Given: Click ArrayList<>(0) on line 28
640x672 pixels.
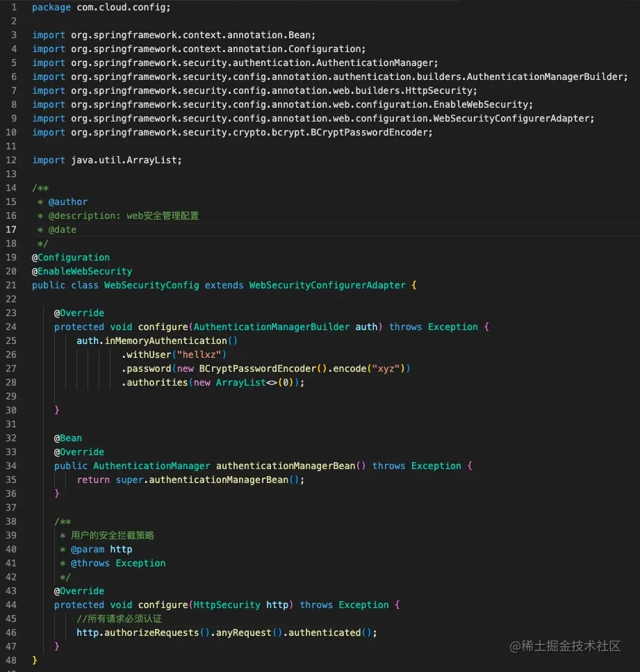Looking at the screenshot, I should click(x=254, y=383).
